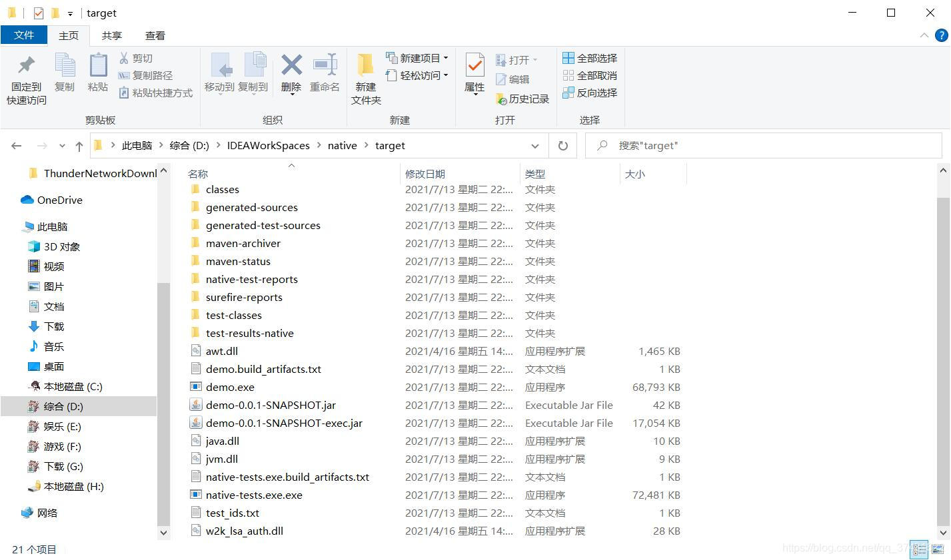Click 此电脑 in address breadcrumb
The image size is (951, 560).
[x=137, y=146]
